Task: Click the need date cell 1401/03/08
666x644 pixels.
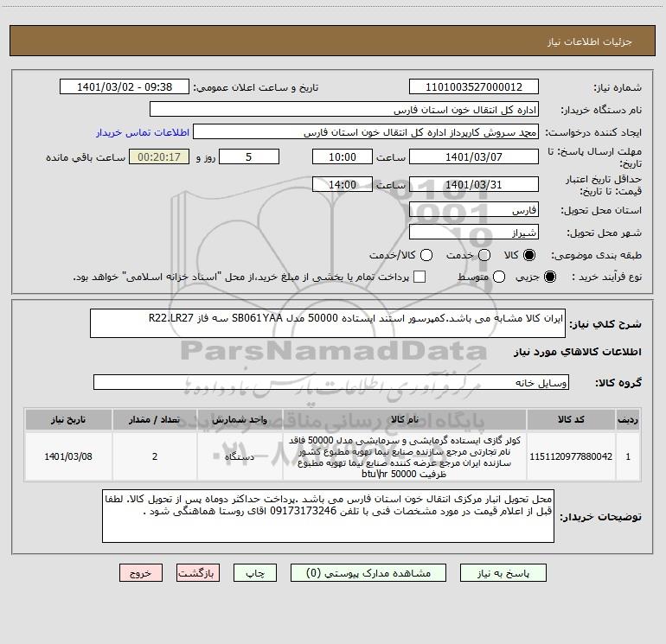Action: pyautogui.click(x=68, y=456)
